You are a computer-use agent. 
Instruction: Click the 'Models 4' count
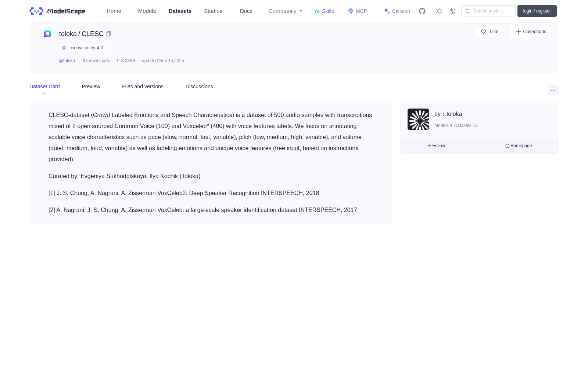coord(443,125)
